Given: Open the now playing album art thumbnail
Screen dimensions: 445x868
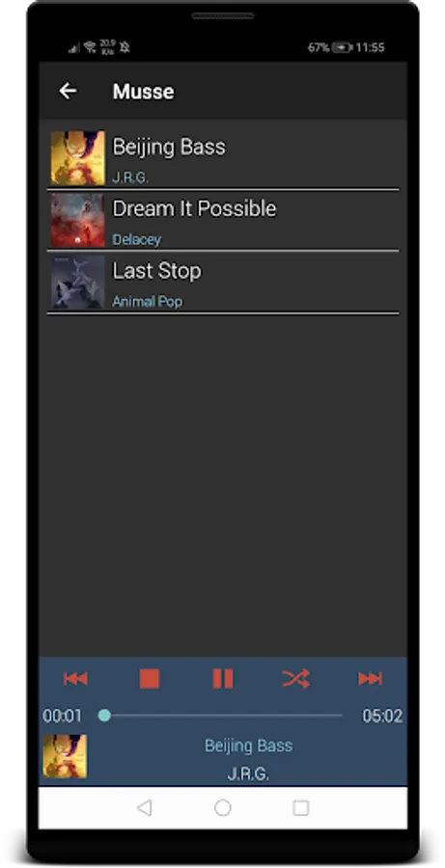Looking at the screenshot, I should 65,756.
